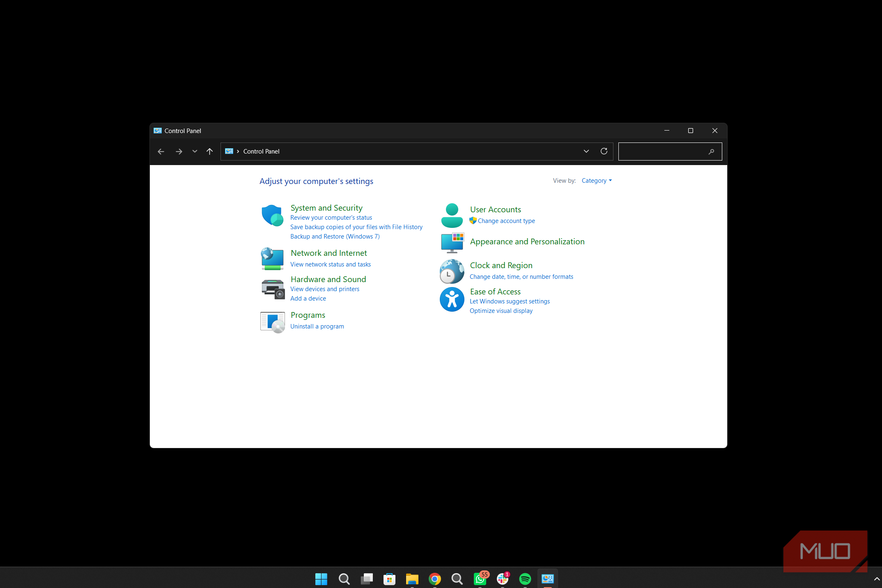Viewport: 882px width, 588px height.
Task: Click the search magnifier icon in the search box
Action: 711,152
